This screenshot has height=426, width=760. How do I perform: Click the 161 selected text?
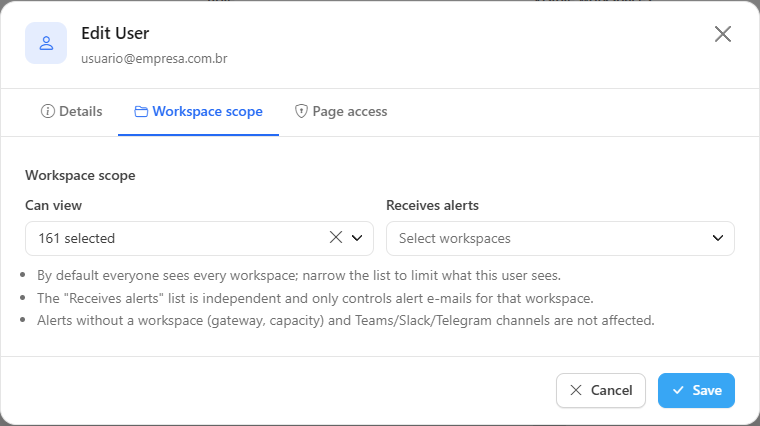click(77, 238)
